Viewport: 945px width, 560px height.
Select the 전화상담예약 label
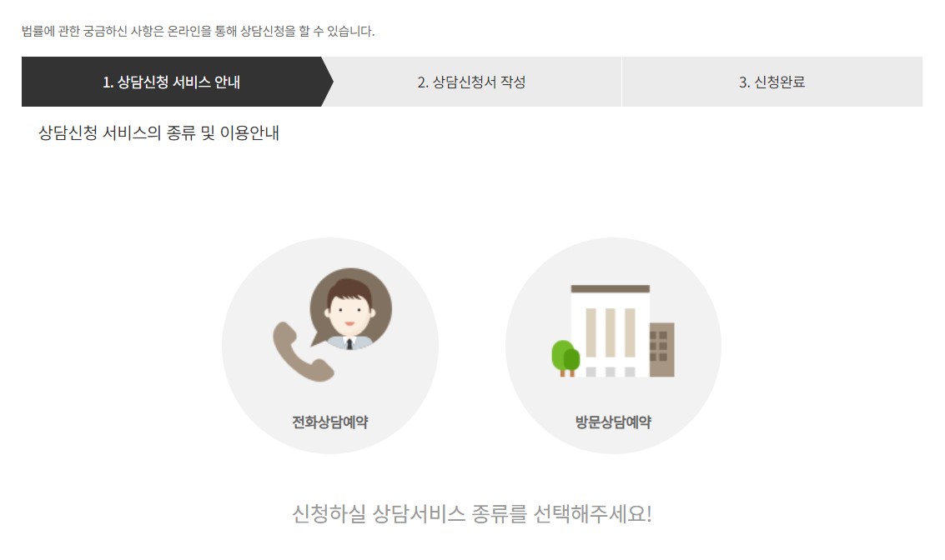pyautogui.click(x=329, y=422)
